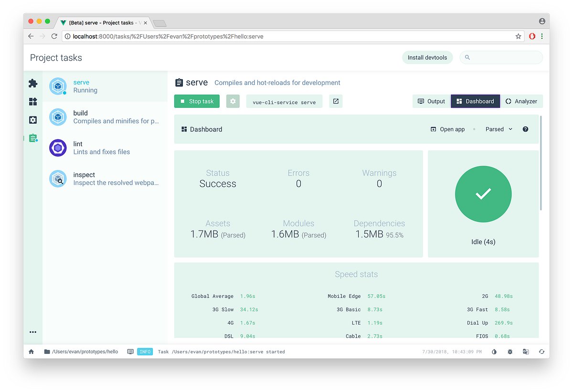Image resolution: width=573 pixels, height=392 pixels.
Task: Click the INFO log badge
Action: [x=145, y=352]
